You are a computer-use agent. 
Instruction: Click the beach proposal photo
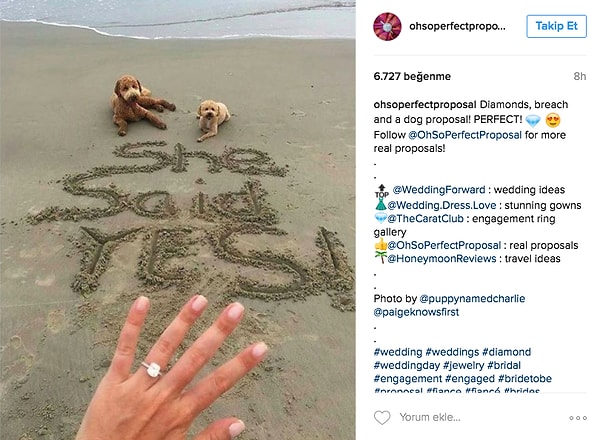click(178, 220)
